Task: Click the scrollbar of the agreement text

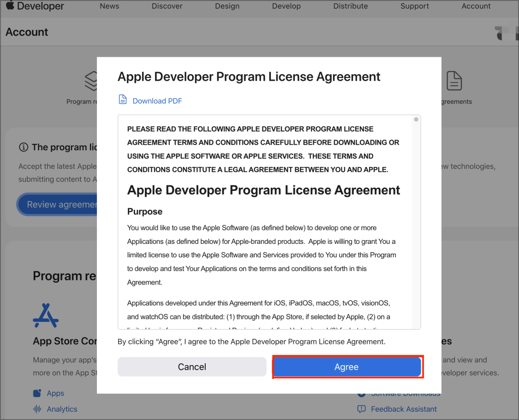Action: tap(416, 119)
